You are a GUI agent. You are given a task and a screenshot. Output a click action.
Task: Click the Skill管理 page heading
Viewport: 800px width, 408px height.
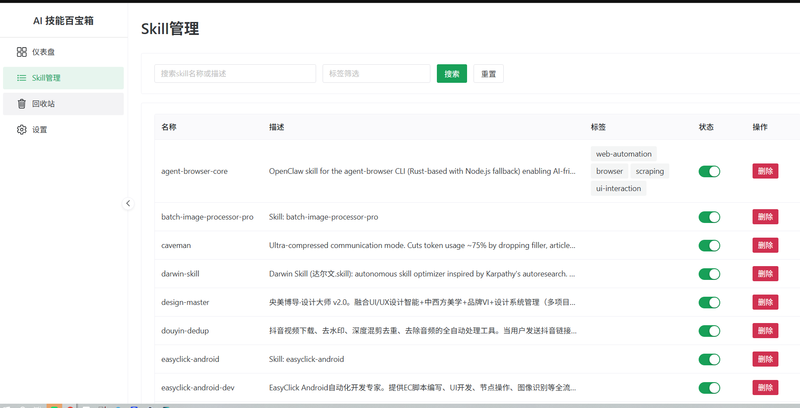170,29
